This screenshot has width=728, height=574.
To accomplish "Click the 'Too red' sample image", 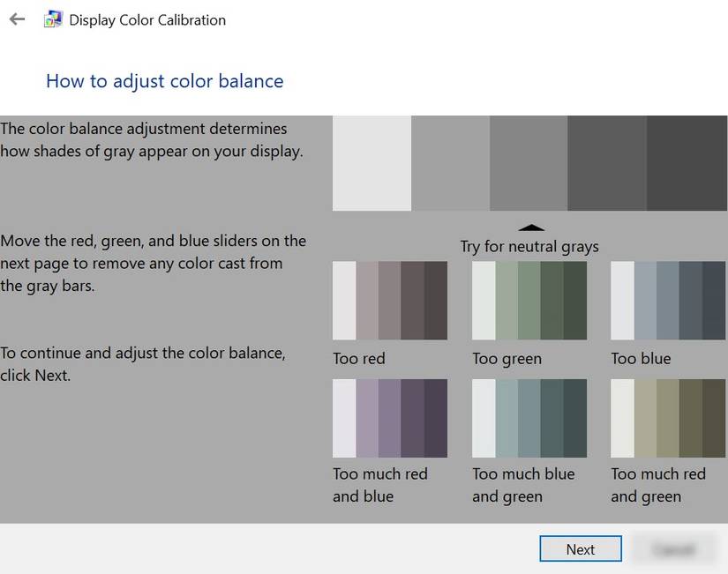I will (389, 300).
